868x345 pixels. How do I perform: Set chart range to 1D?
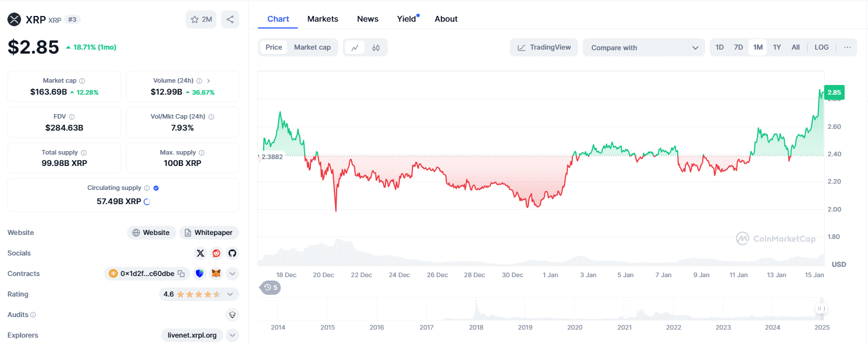point(719,47)
